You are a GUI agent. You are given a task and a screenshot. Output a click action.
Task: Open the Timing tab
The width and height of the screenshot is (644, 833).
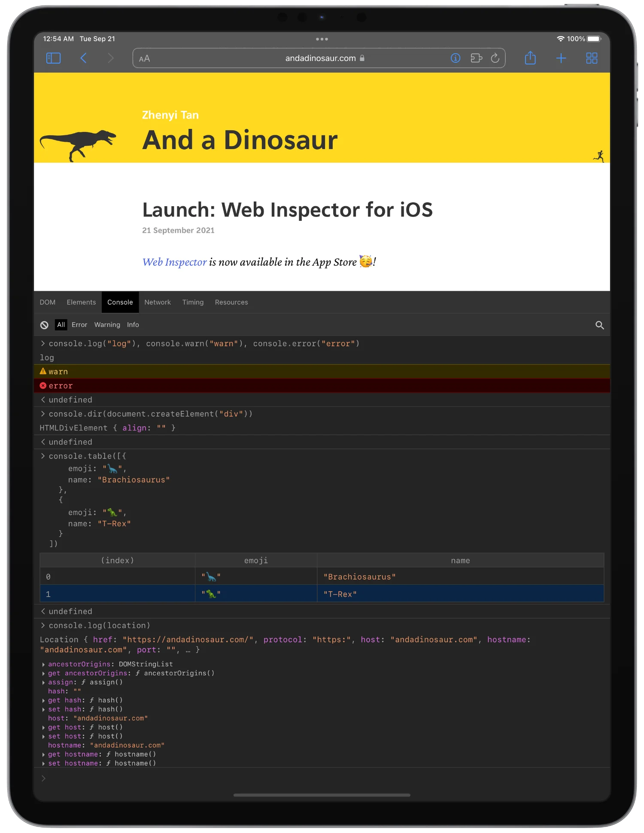[193, 302]
